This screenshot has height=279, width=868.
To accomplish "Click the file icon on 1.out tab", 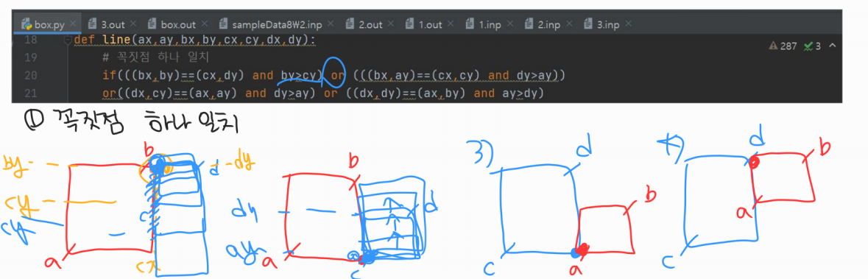I will (x=409, y=24).
